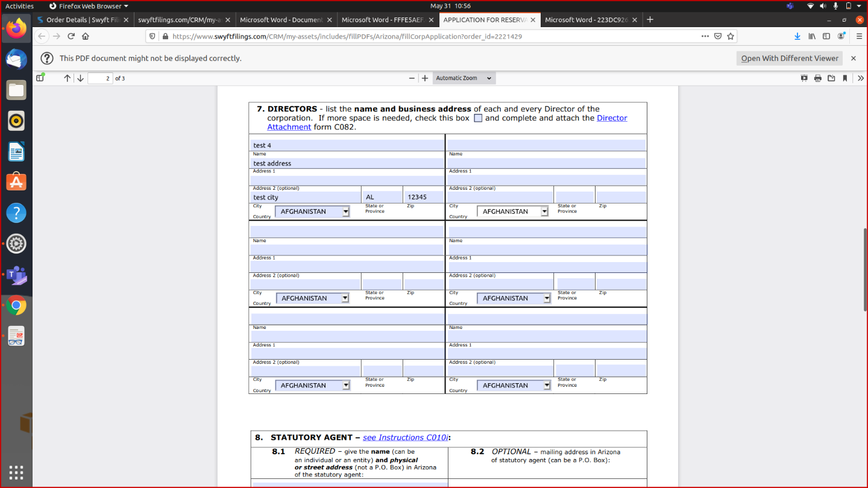The height and width of the screenshot is (488, 868).
Task: Open Firefox library icon
Action: pyautogui.click(x=812, y=36)
